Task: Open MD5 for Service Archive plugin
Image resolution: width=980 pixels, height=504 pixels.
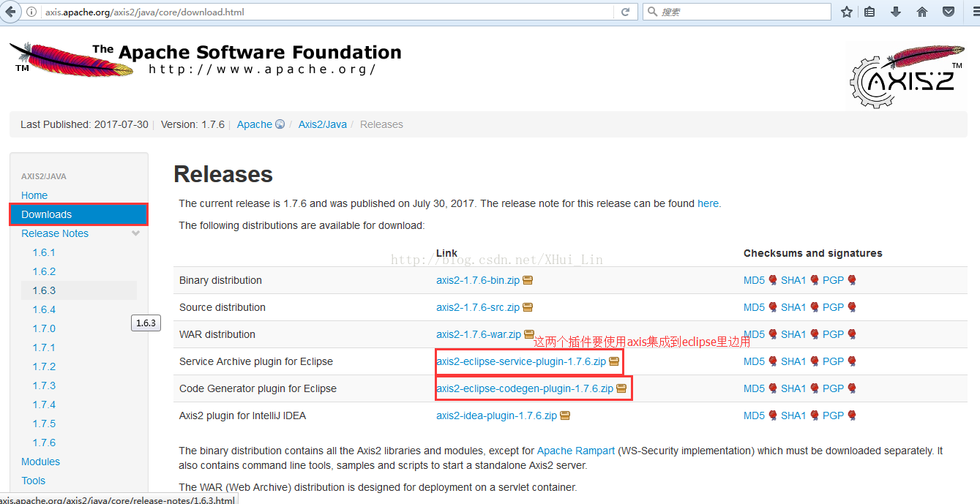Action: [754, 361]
